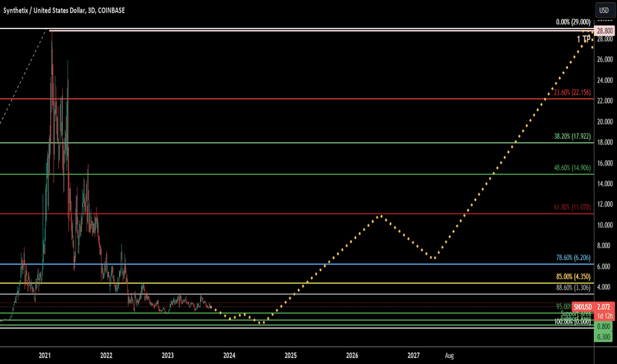
Task: Click the 6.000 price axis value
Action: pyautogui.click(x=605, y=267)
